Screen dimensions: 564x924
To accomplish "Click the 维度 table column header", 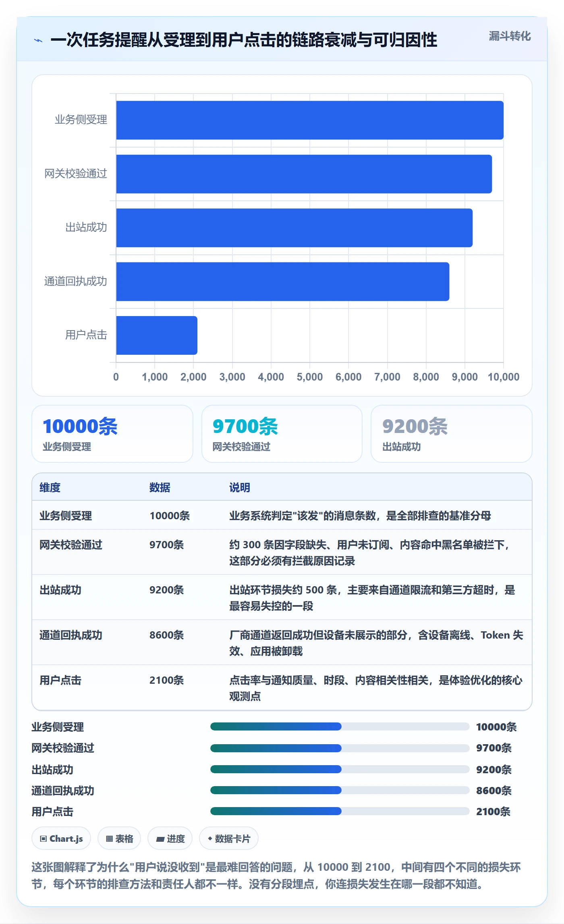I will pos(50,487).
